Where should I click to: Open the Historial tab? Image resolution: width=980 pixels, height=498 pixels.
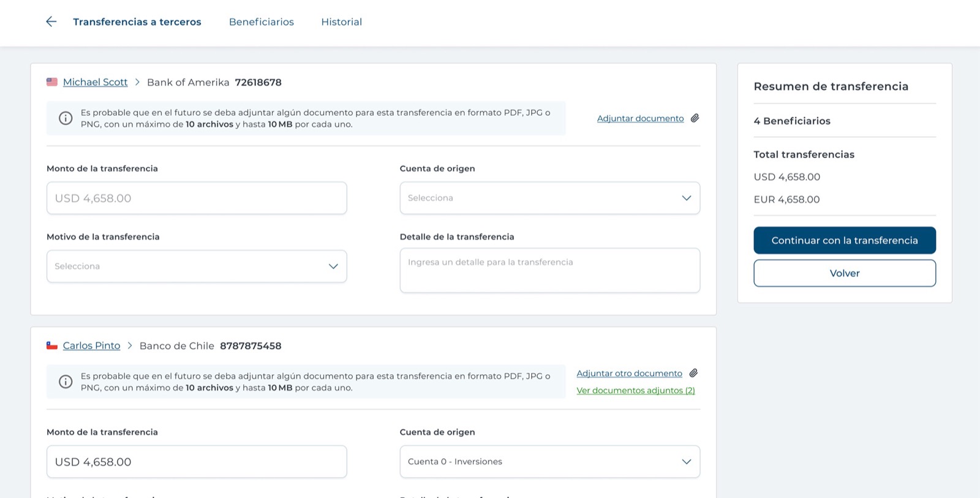(342, 22)
